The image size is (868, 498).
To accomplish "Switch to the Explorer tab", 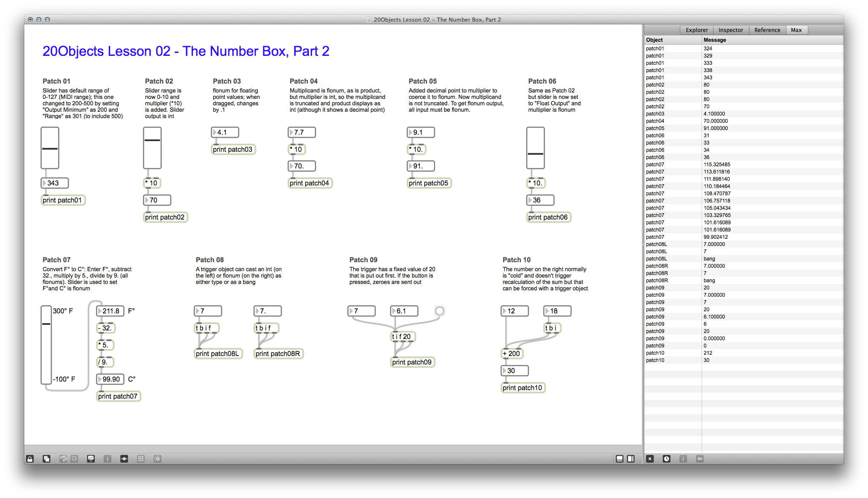I will click(x=696, y=30).
